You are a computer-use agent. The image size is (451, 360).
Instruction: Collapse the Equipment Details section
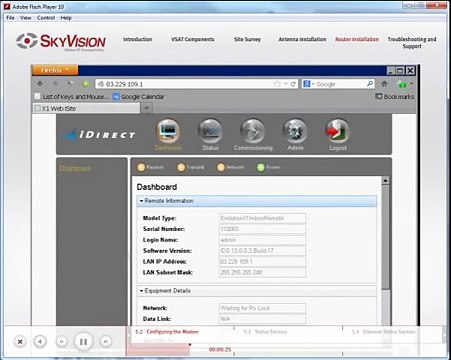point(257,291)
